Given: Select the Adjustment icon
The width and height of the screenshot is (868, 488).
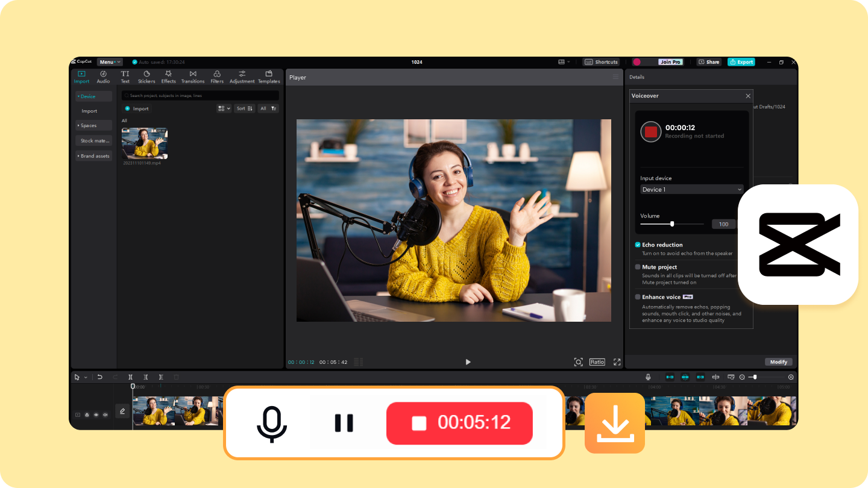Looking at the screenshot, I should coord(241,77).
